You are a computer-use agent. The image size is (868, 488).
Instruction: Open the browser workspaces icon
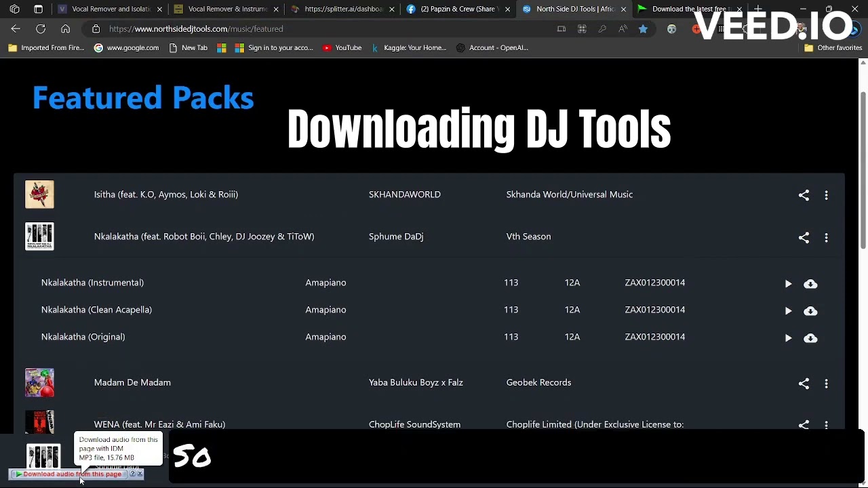(14, 9)
